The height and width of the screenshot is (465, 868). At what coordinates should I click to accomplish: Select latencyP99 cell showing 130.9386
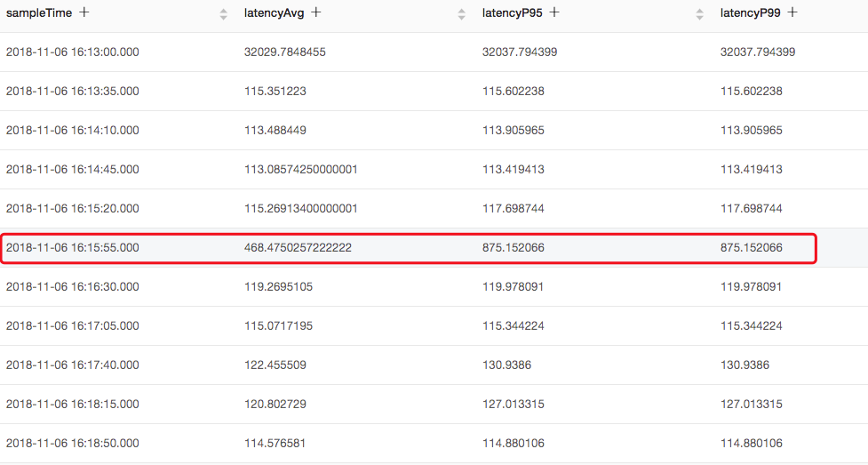[745, 365]
